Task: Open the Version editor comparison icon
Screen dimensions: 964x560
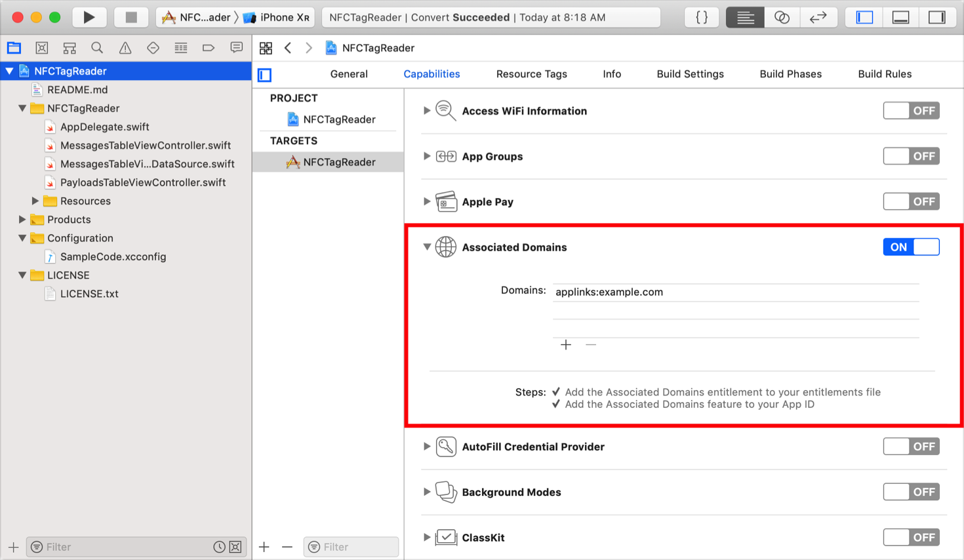Action: [x=782, y=17]
